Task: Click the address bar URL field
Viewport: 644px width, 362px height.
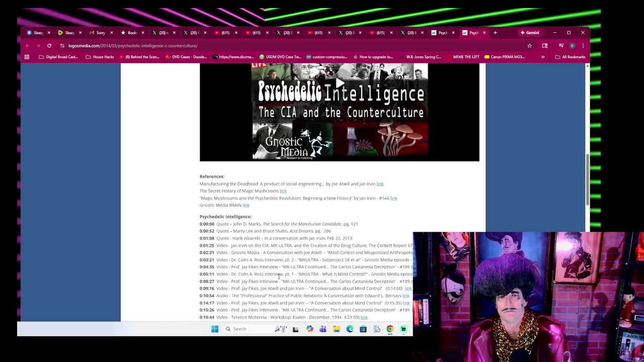Action: [292, 46]
